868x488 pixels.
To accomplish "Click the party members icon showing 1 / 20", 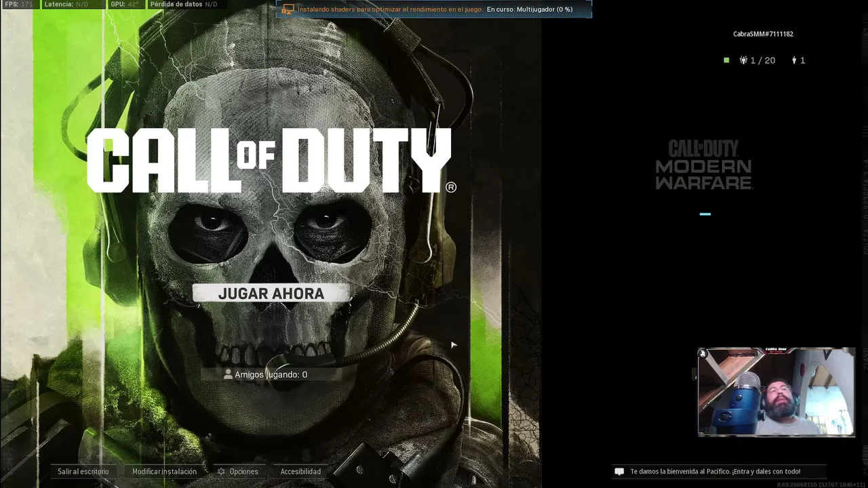I will [744, 60].
